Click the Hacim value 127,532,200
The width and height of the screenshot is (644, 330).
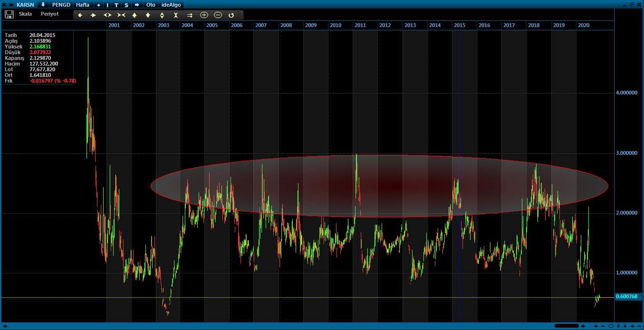[44, 64]
